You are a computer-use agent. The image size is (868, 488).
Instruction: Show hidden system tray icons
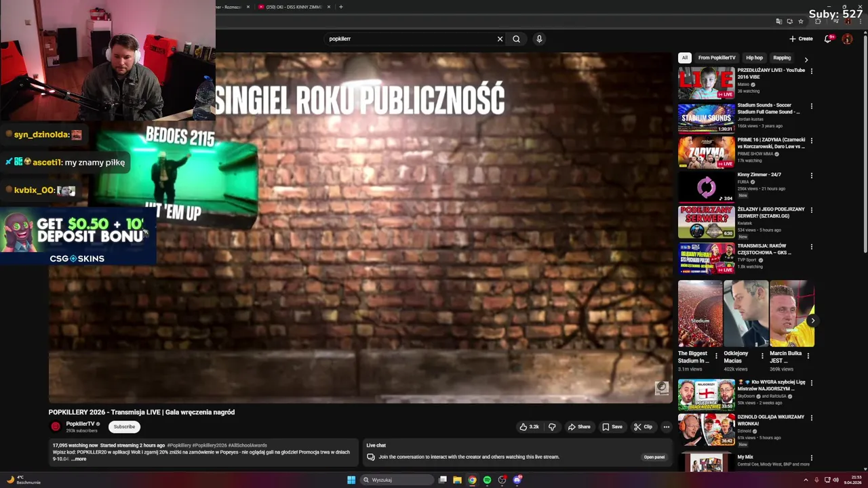(806, 480)
